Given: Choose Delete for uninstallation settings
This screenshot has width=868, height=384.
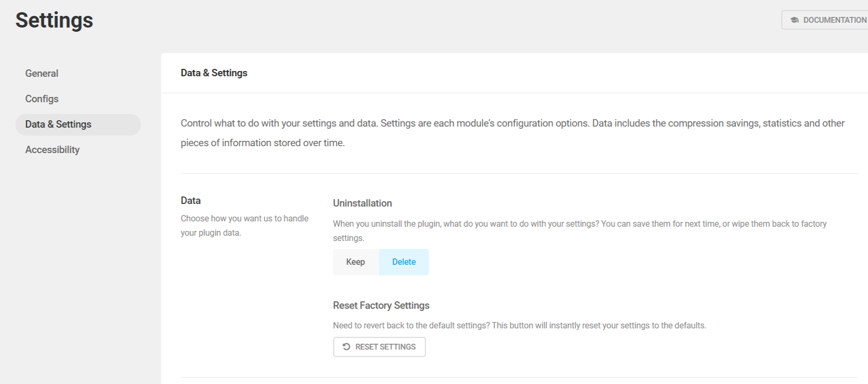Looking at the screenshot, I should [404, 262].
